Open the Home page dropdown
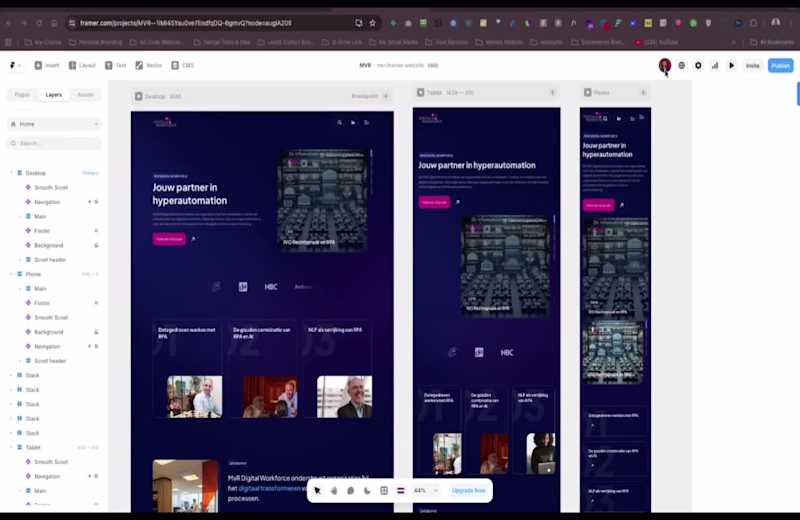800x520 pixels. point(54,124)
